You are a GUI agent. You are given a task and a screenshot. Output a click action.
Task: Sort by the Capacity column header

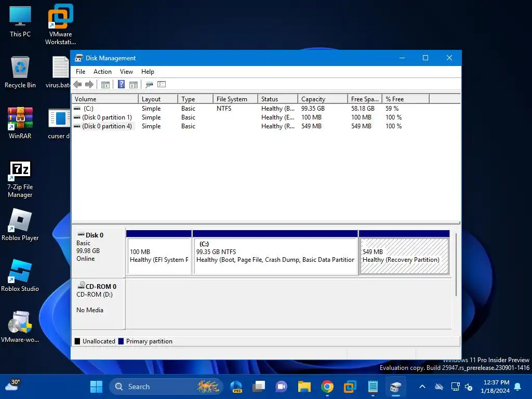(323, 99)
